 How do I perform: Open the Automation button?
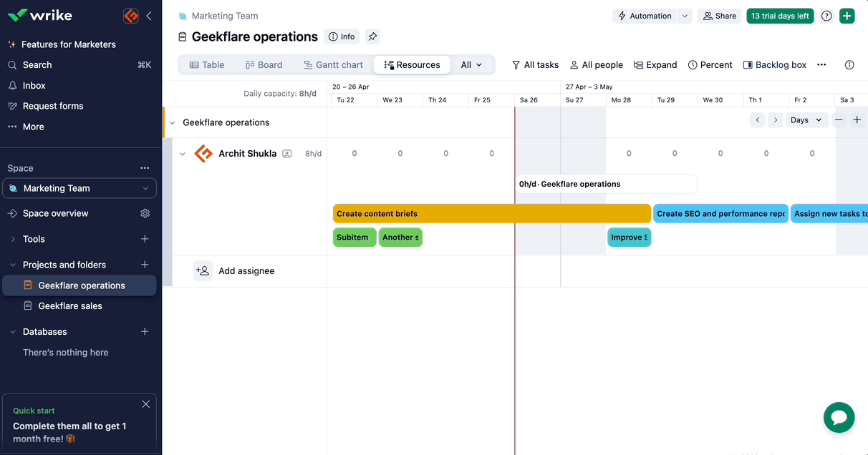pos(644,16)
